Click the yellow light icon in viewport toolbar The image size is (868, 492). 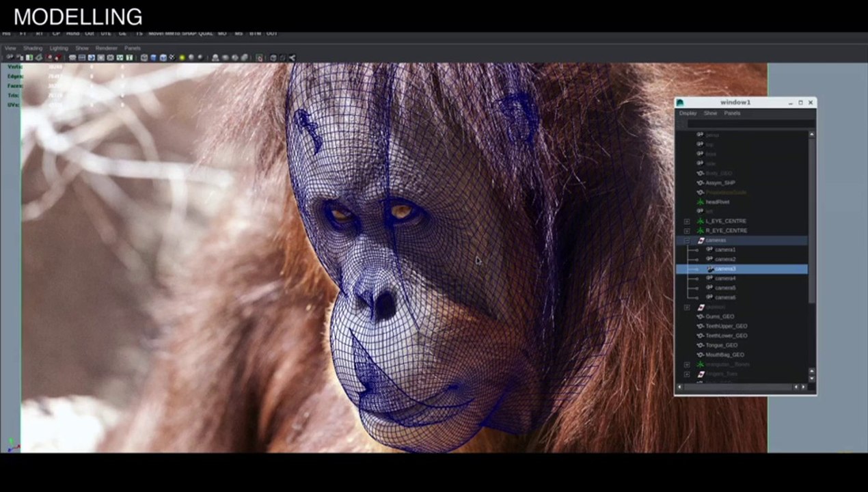tap(182, 58)
